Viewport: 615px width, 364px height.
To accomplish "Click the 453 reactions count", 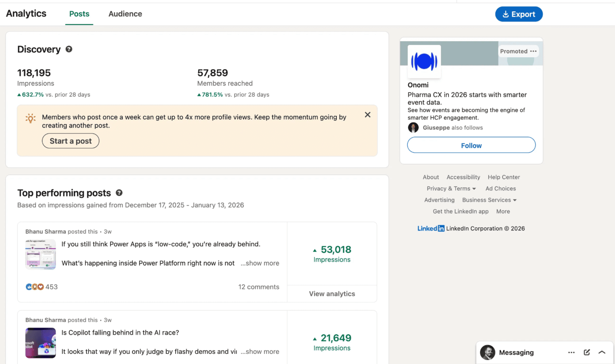I will click(51, 287).
